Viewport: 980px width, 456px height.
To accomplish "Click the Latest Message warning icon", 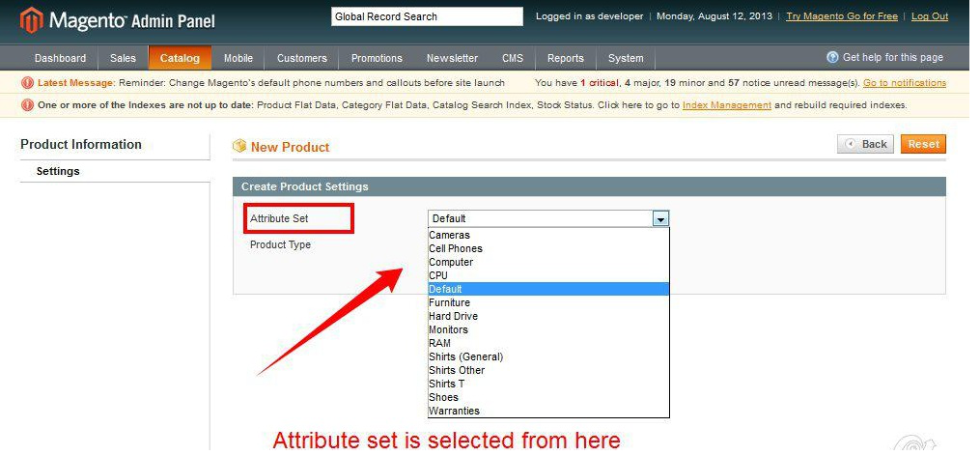I will 27,82.
